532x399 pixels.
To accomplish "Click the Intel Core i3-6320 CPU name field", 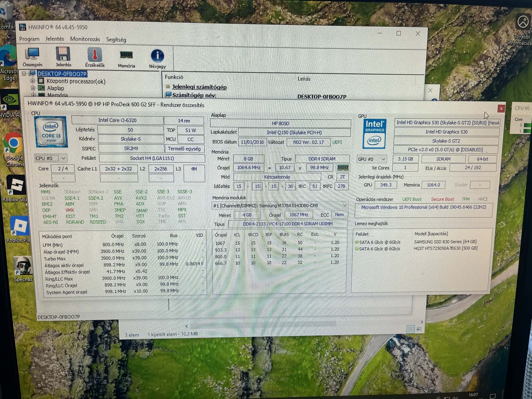I will pos(117,120).
